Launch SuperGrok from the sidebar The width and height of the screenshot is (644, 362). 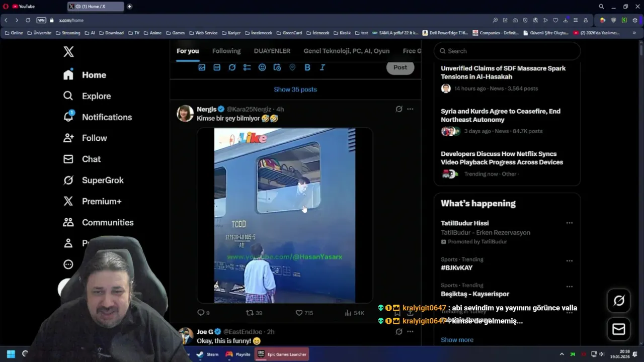[x=93, y=180]
